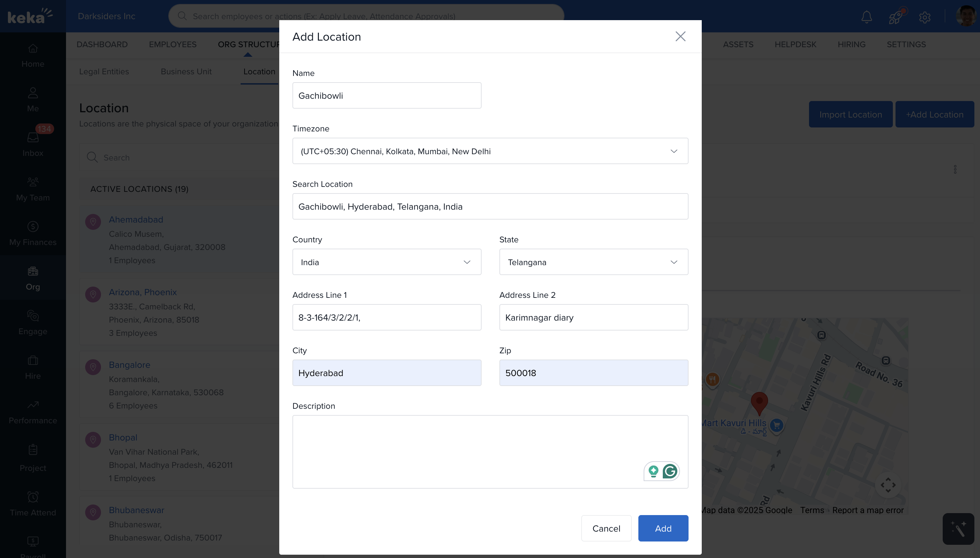Expand the Timezone dropdown
980x558 pixels.
click(490, 151)
